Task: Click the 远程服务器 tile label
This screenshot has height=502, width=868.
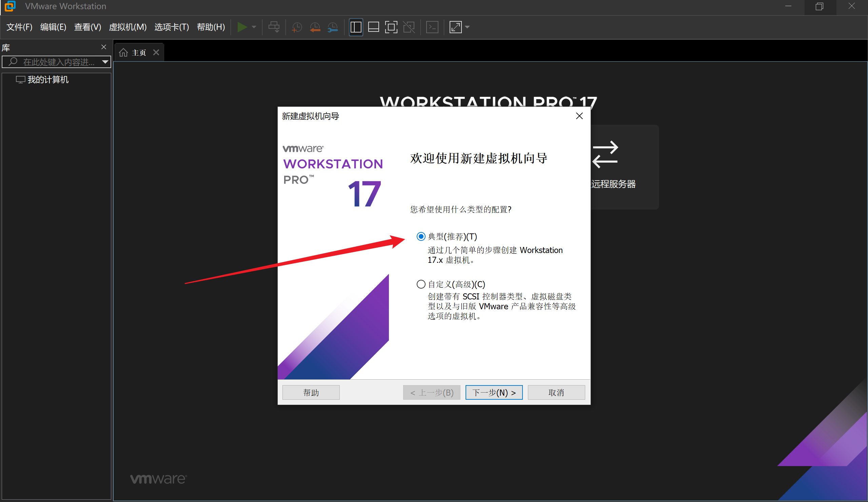Action: tap(613, 184)
